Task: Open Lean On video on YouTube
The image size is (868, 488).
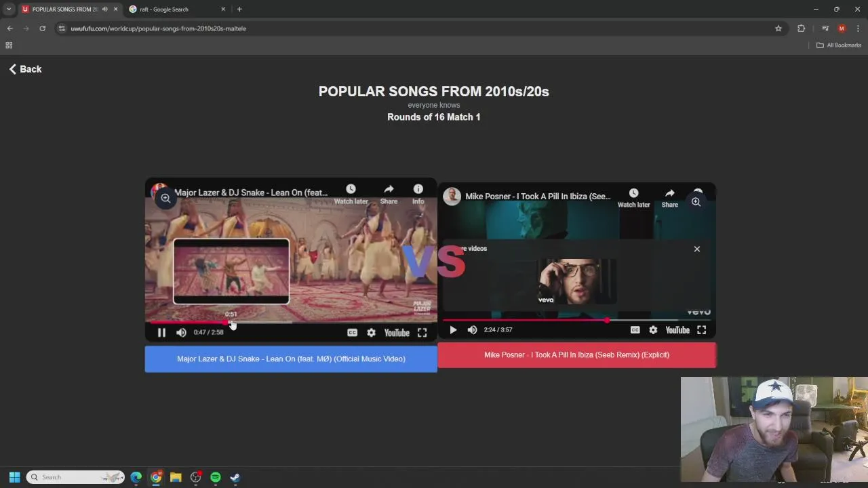Action: point(397,333)
